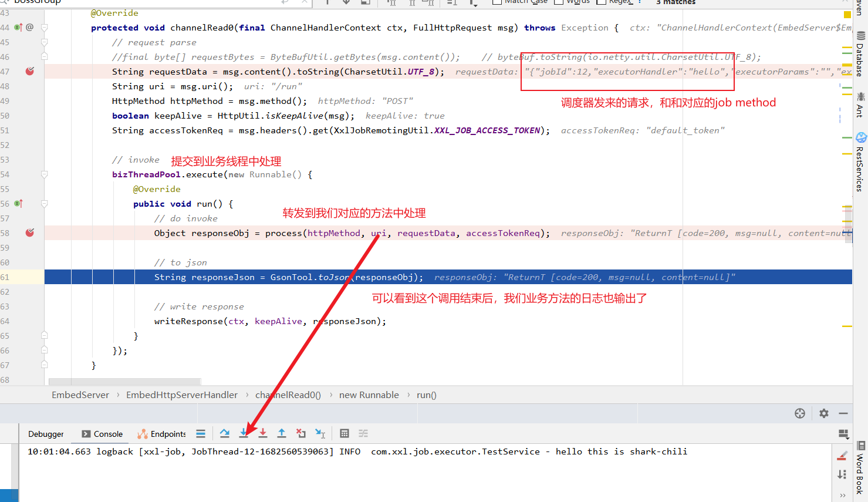Viewport: 868px width, 502px height.
Task: Click the Step Out debug icon
Action: click(x=282, y=433)
